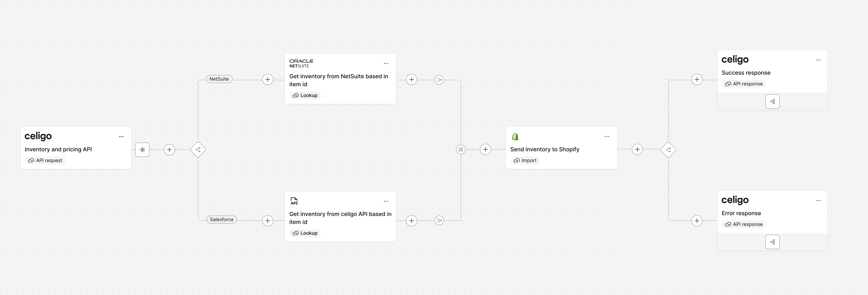Open the three-dot menu on NetSuite lookup card
This screenshot has height=295, width=868.
(386, 63)
